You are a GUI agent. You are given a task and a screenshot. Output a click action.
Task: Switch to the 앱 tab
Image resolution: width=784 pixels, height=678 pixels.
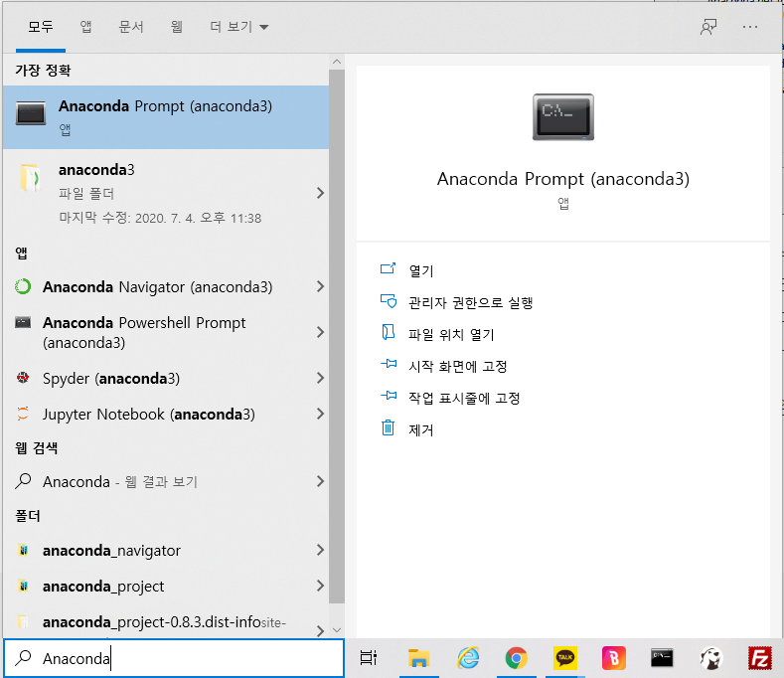(86, 27)
